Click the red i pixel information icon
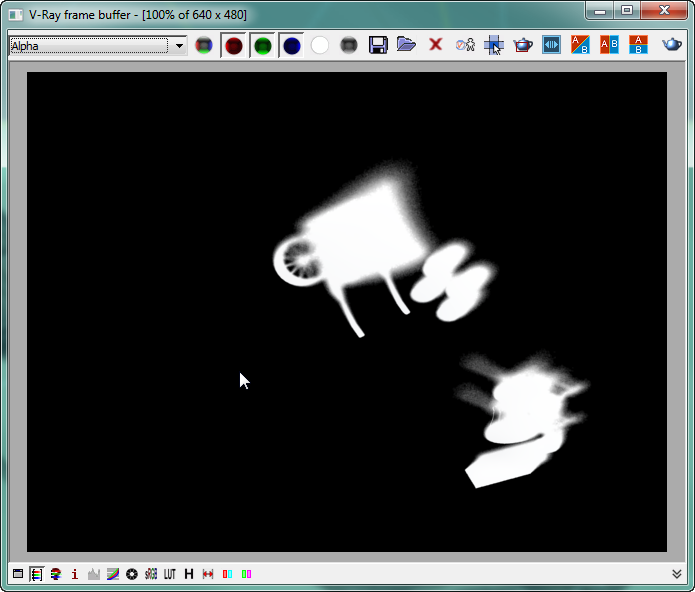The width and height of the screenshot is (695, 592). (74, 574)
